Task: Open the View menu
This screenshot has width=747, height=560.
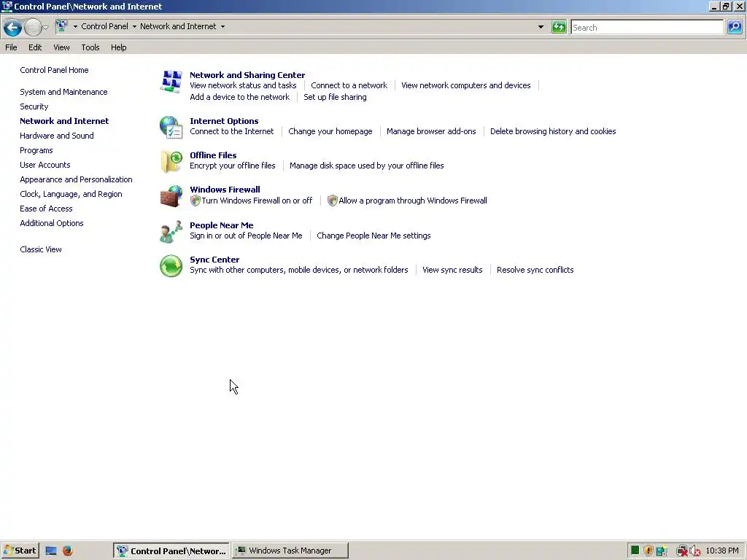Action: click(61, 47)
